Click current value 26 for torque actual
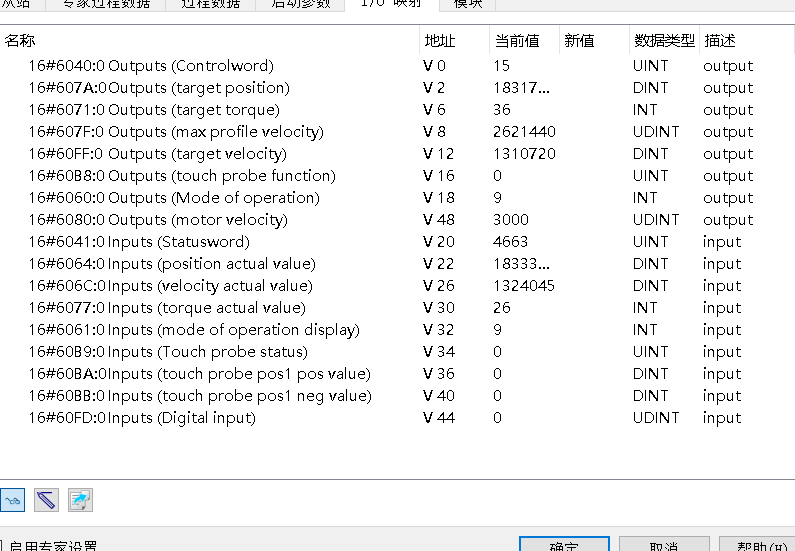 pos(501,308)
